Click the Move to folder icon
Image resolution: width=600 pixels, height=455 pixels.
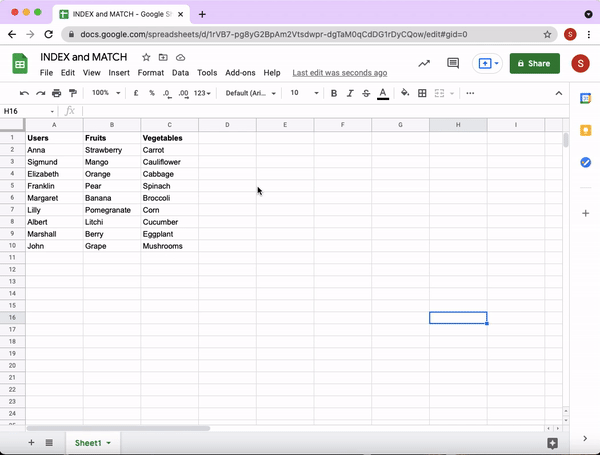pos(163,57)
